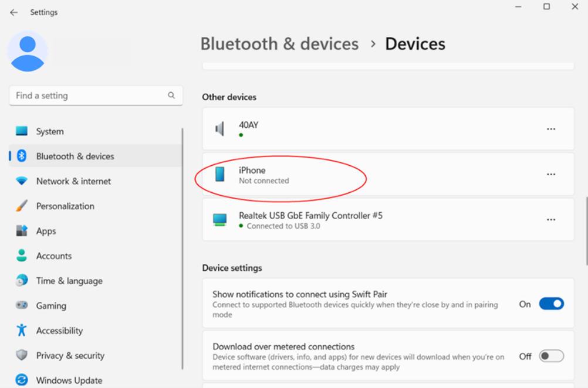Click the Windows Update sidebar icon
This screenshot has width=588, height=388.
click(22, 380)
